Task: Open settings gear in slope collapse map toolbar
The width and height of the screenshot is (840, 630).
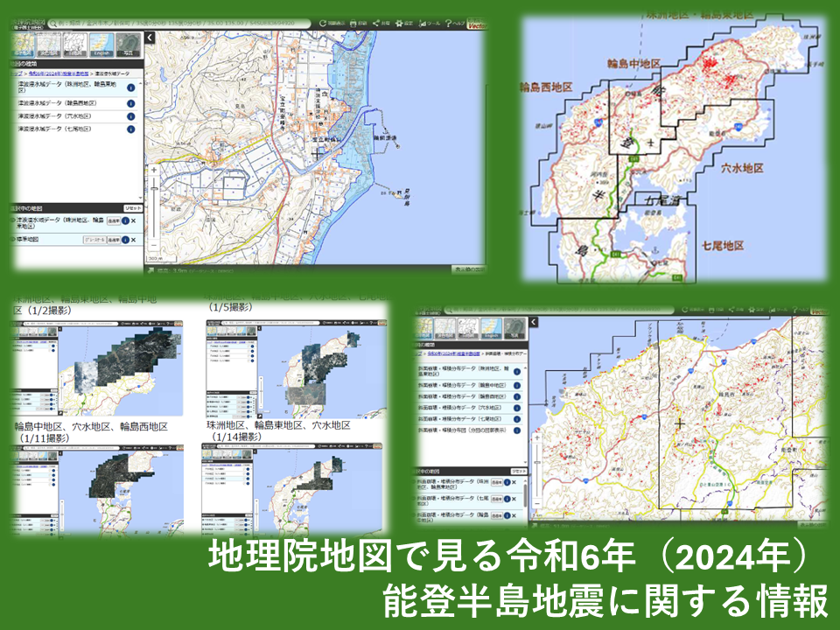Action: [x=752, y=310]
